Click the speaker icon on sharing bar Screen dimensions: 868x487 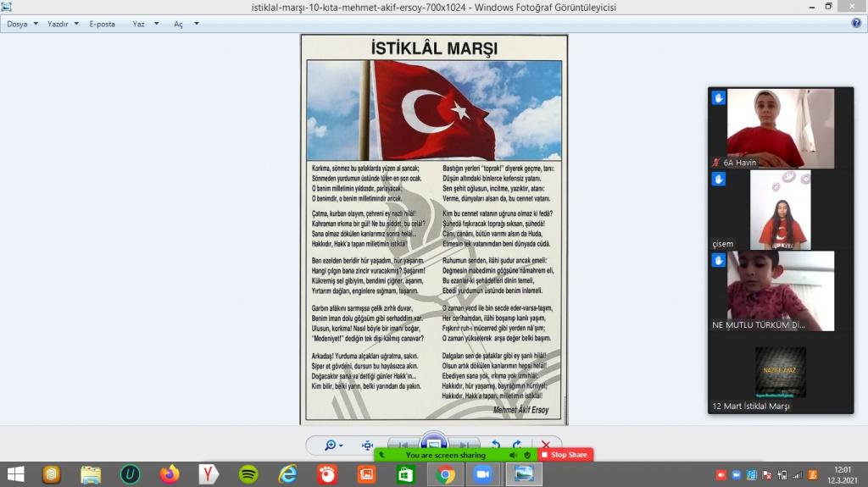point(513,455)
